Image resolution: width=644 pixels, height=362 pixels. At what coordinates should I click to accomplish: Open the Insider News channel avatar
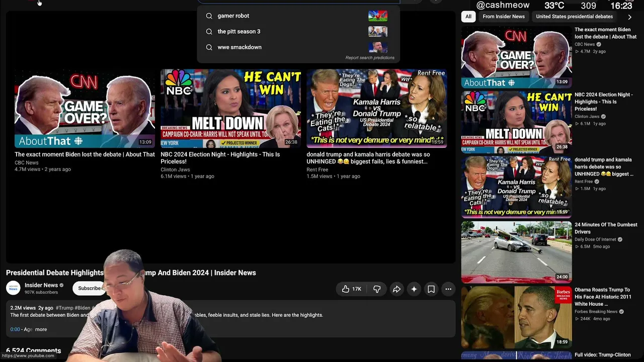pyautogui.click(x=13, y=288)
